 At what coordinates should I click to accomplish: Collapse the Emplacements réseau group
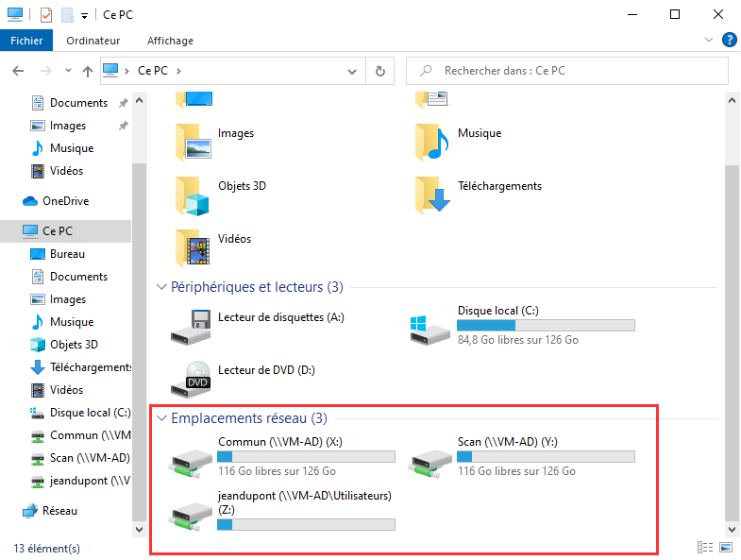tap(162, 417)
